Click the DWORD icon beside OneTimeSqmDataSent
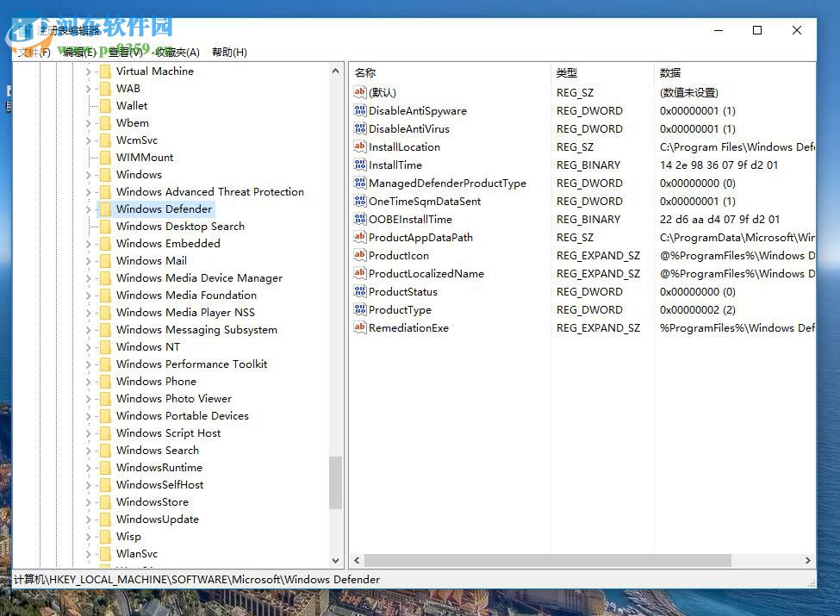This screenshot has width=840, height=616. point(359,201)
